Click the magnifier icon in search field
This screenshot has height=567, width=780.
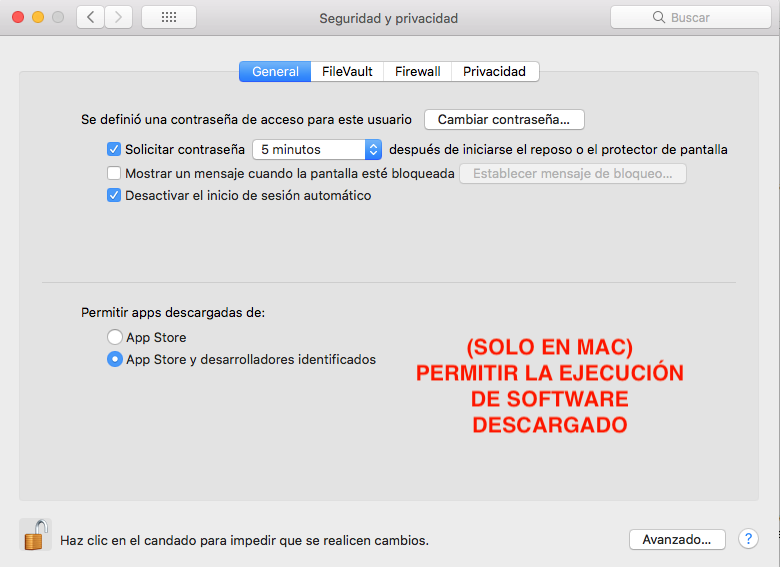[x=659, y=17]
